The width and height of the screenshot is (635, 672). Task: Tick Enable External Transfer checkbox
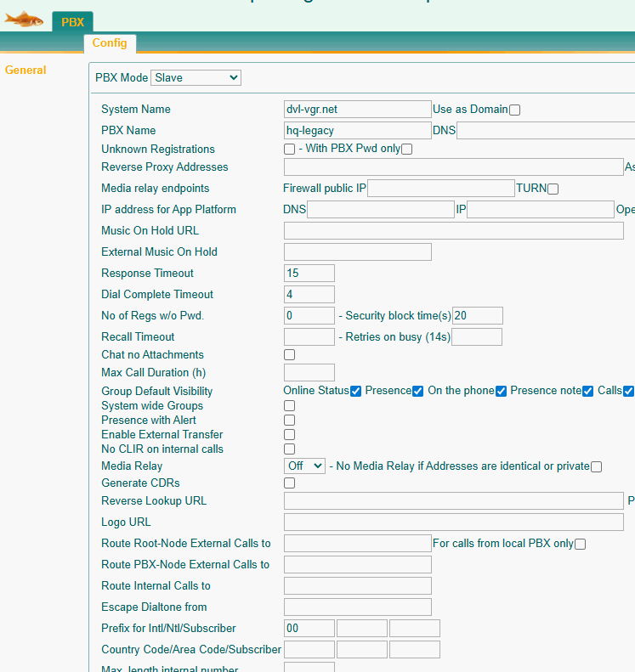pyautogui.click(x=290, y=435)
